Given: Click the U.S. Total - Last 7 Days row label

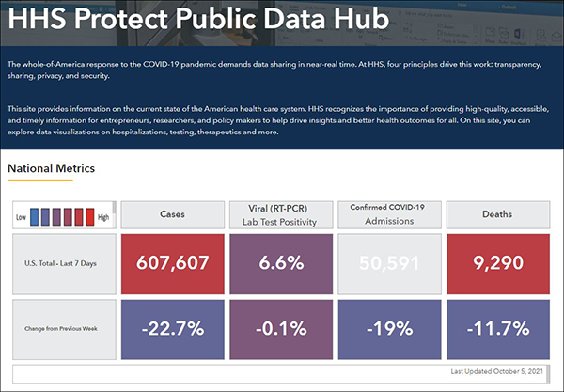Looking at the screenshot, I should pyautogui.click(x=63, y=263).
